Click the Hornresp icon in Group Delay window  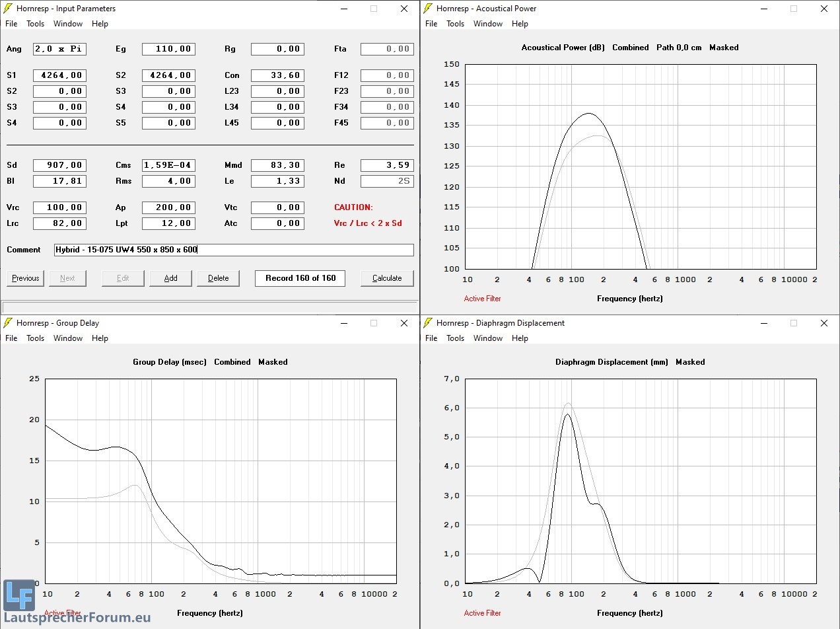(x=8, y=323)
